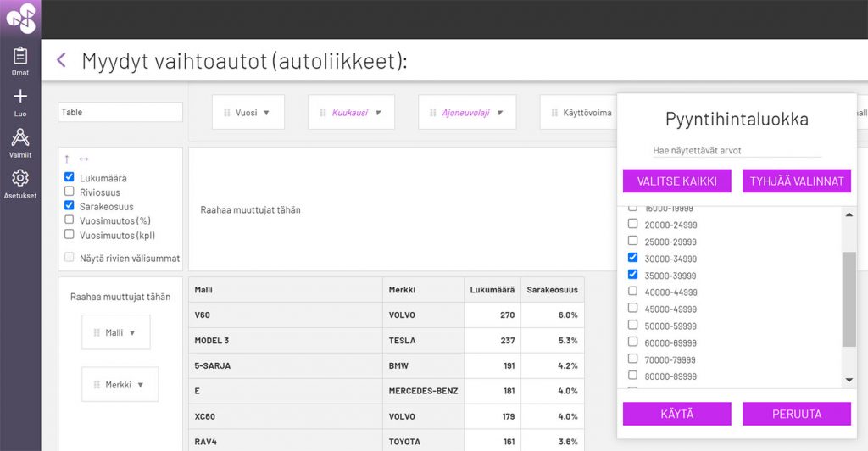Uncheck the Lukumäärä checkbox
Viewport: 868px width, 451px height.
pyautogui.click(x=70, y=177)
